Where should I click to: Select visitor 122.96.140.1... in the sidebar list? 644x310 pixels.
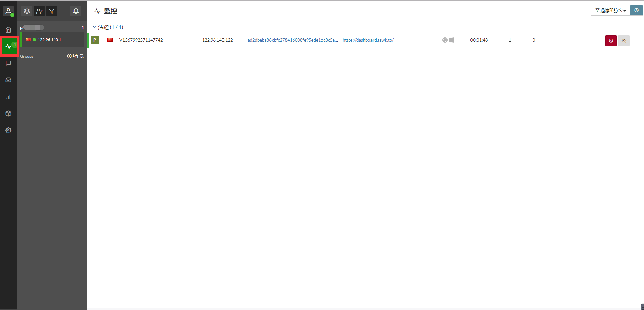[x=51, y=40]
